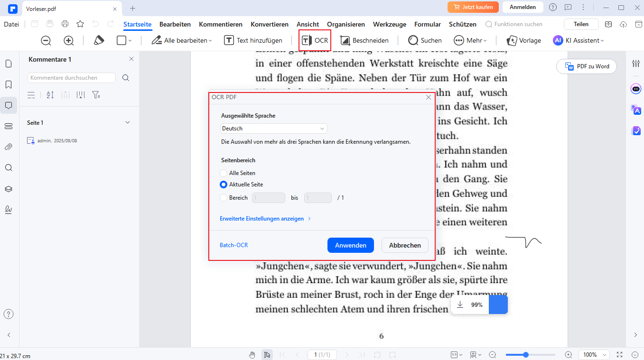Open the layers panel icon
The width and height of the screenshot is (644, 360).
click(x=8, y=189)
